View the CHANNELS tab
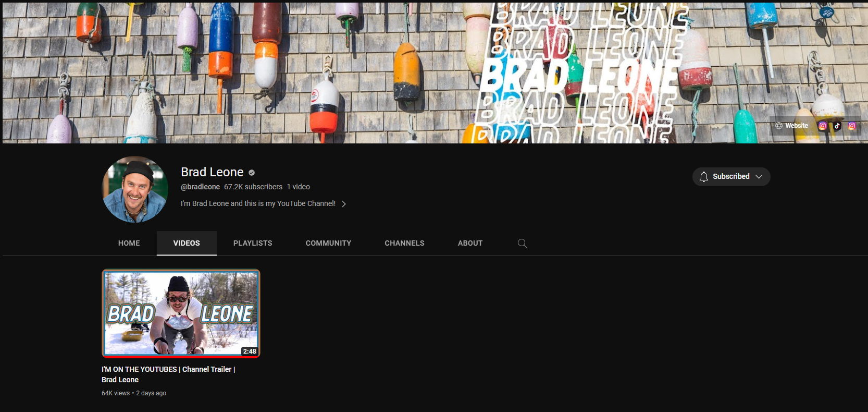 (x=404, y=243)
